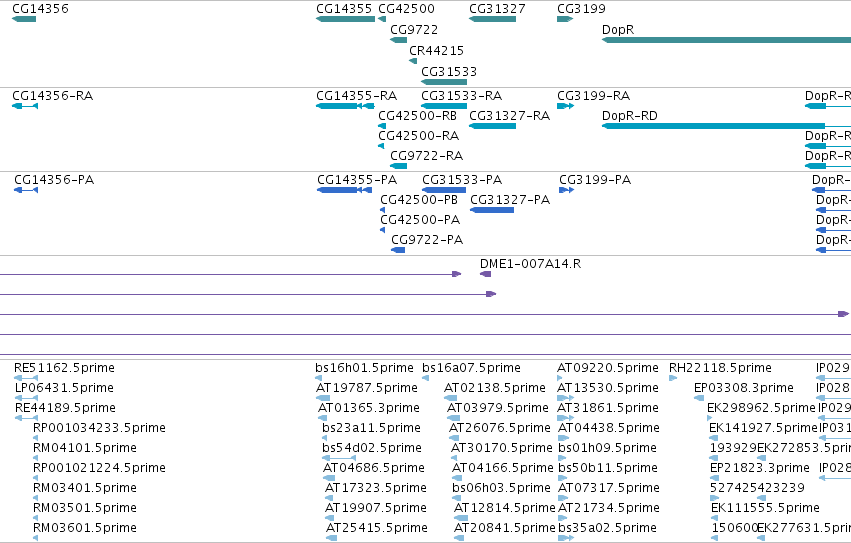851x543 pixels.
Task: Click the RM03601.5prime EST label
Action: [85, 529]
